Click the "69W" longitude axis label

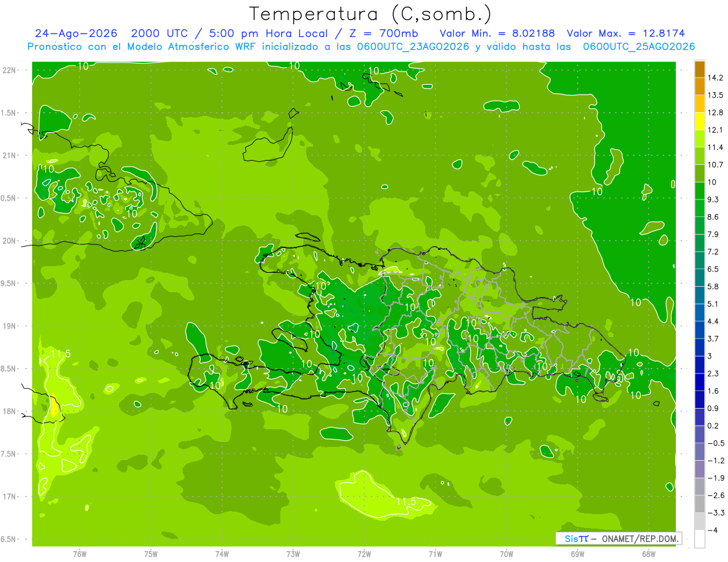pos(578,554)
